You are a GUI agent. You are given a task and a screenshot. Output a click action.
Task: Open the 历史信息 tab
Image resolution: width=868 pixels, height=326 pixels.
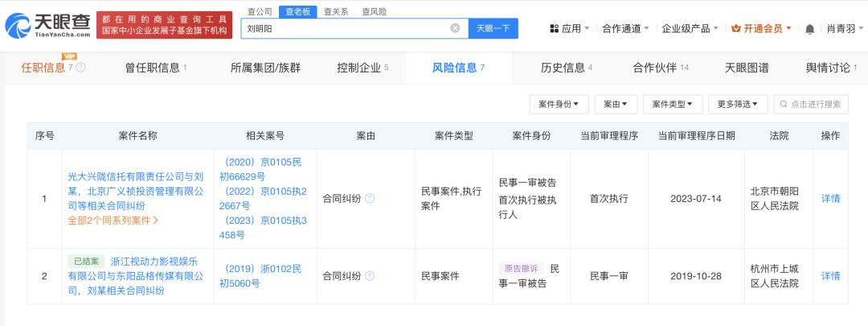click(567, 68)
